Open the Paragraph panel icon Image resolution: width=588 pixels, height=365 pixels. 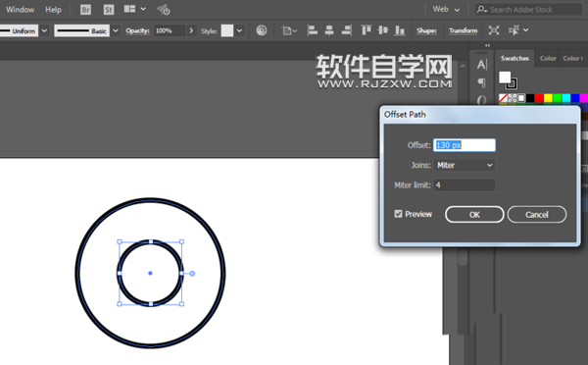(482, 82)
